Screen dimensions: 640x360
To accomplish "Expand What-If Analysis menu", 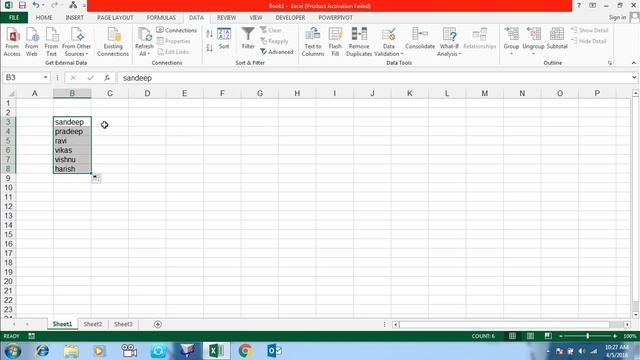I will pos(449,42).
